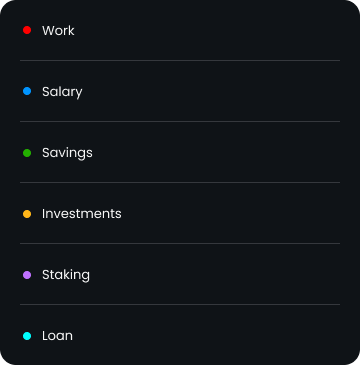This screenshot has width=360, height=365.
Task: Pick the Loan category label
Action: pos(57,336)
